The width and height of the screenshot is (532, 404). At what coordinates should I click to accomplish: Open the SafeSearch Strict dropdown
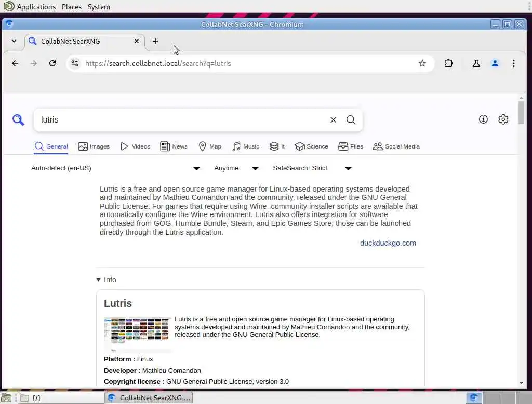[312, 168]
